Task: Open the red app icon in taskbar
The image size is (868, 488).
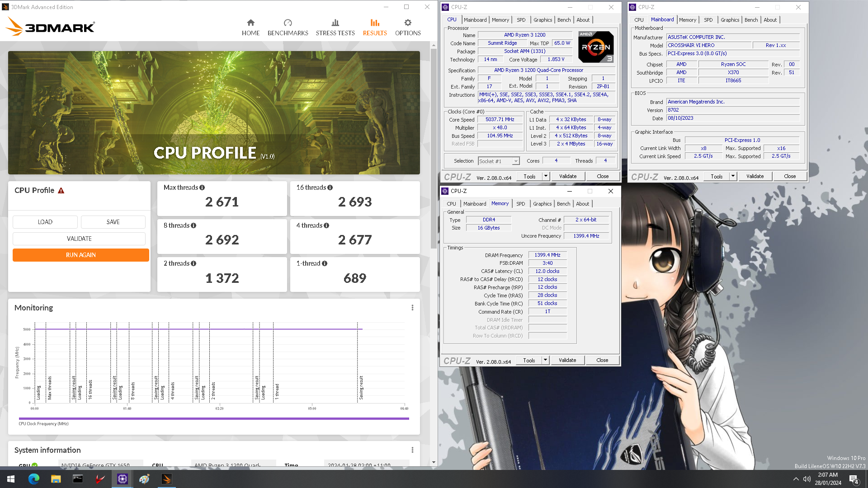Action: pyautogui.click(x=100, y=479)
